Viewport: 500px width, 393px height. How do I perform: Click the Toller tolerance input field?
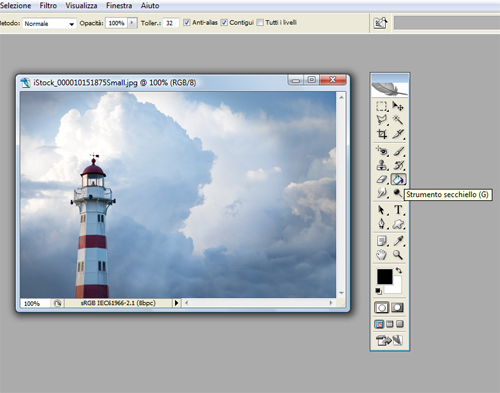click(171, 23)
